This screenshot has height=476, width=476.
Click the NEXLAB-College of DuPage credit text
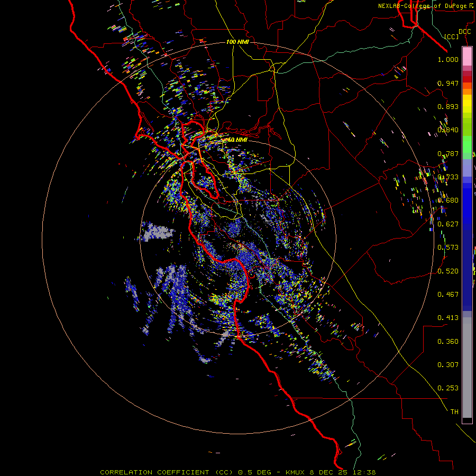click(x=425, y=6)
